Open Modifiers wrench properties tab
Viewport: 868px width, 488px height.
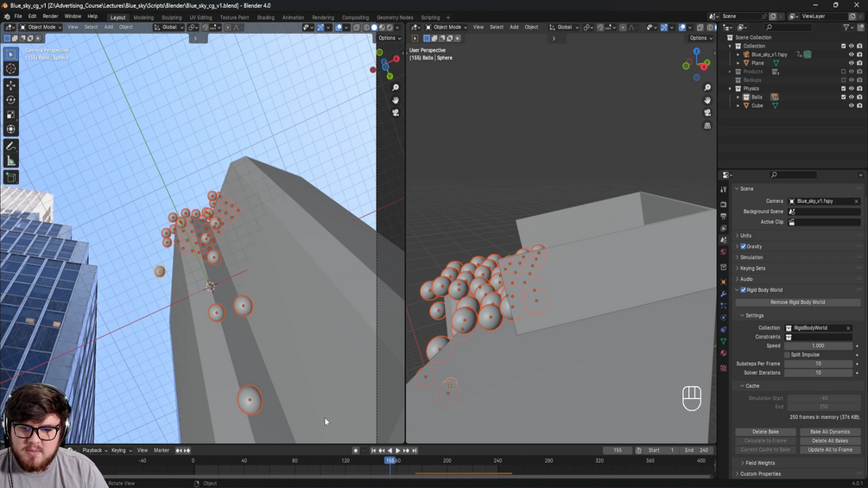724,294
